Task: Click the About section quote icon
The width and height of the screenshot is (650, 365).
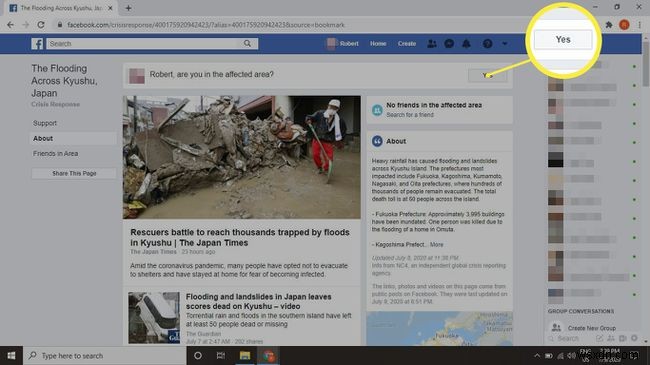Action: [x=377, y=141]
